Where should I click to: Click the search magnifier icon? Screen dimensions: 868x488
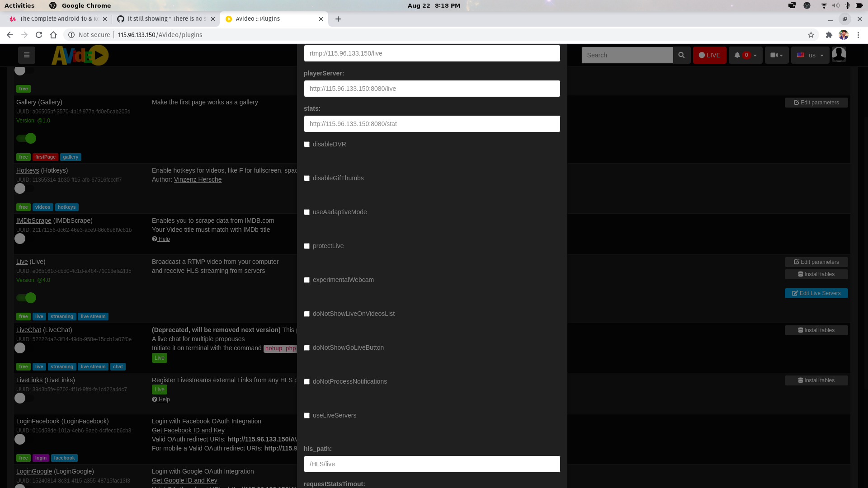tap(681, 55)
